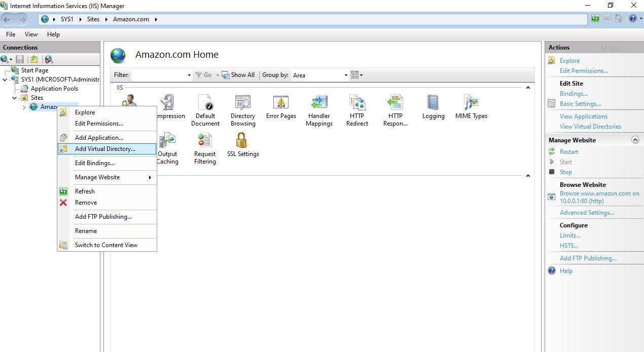This screenshot has height=352, width=644.
Task: Open the View menu
Action: coord(31,34)
